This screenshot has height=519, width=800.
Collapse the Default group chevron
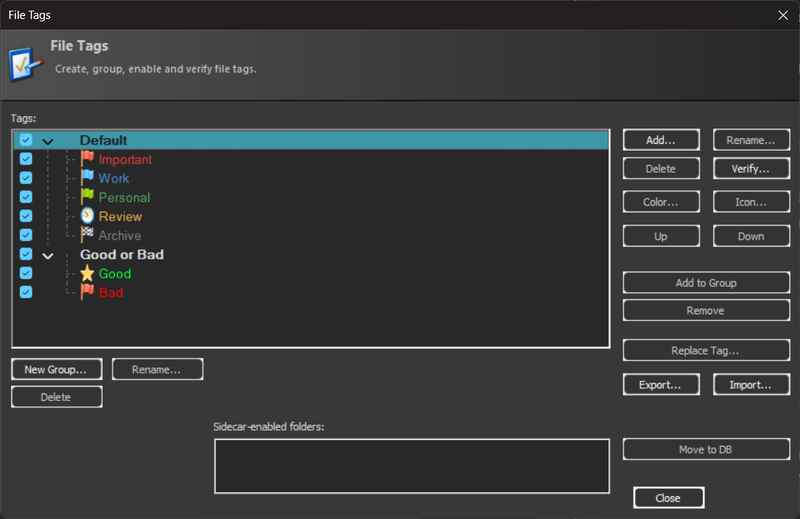pos(48,141)
